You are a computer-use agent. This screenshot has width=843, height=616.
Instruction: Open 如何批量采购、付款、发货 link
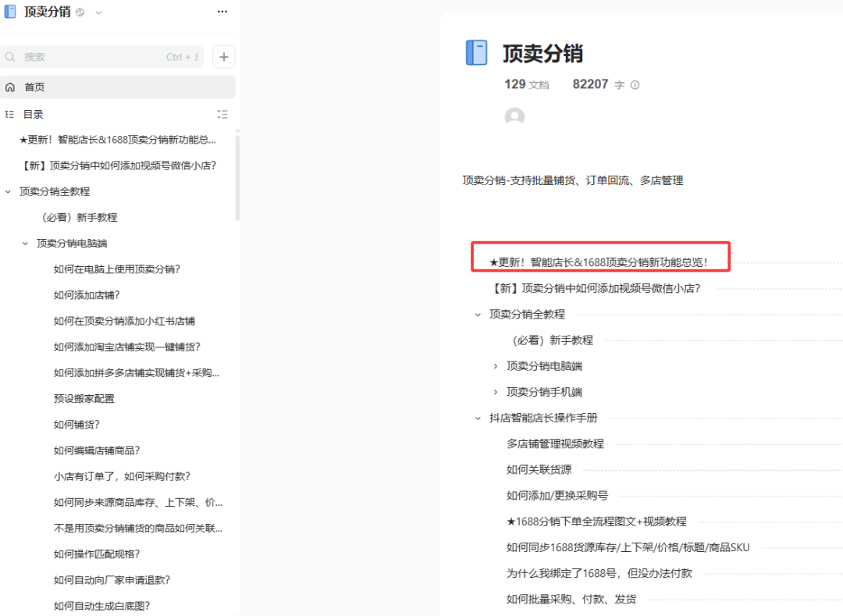(571, 600)
